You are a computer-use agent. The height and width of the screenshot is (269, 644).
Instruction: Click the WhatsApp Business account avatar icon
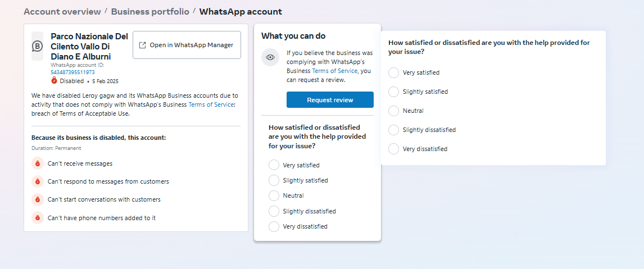[x=37, y=46]
